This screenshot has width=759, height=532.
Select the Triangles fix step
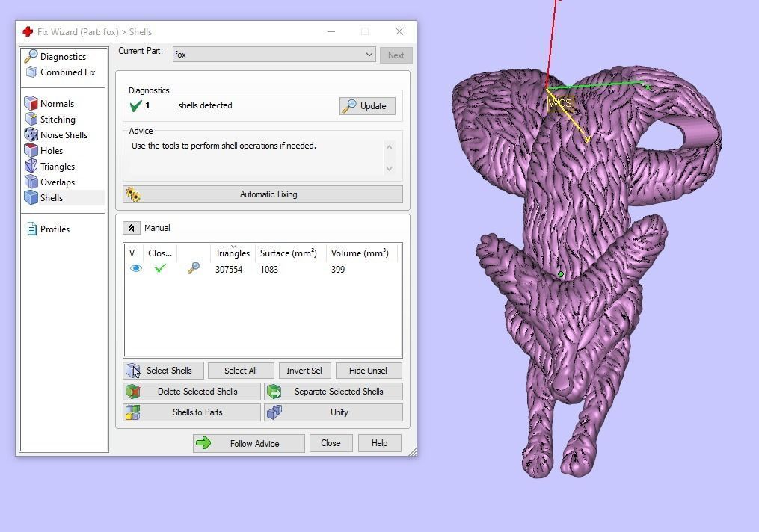coord(50,167)
